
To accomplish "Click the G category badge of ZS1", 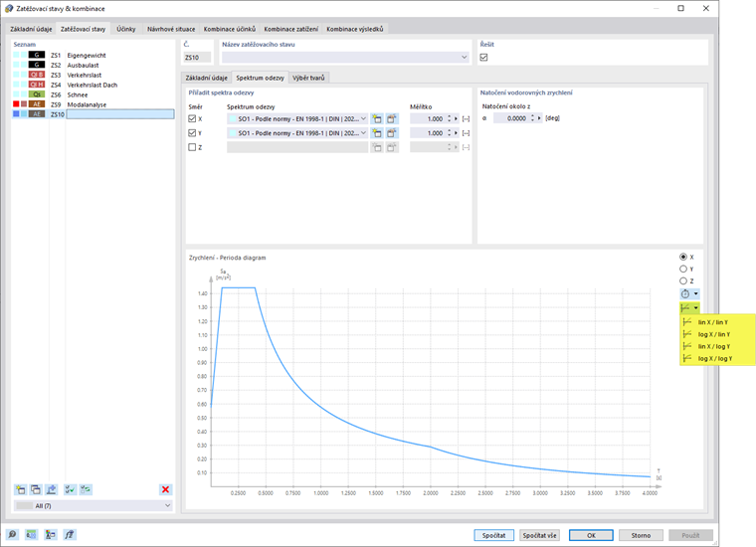I will pos(37,55).
